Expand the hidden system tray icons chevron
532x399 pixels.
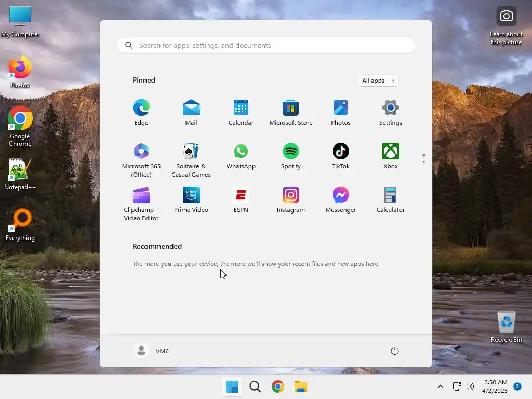tap(441, 387)
